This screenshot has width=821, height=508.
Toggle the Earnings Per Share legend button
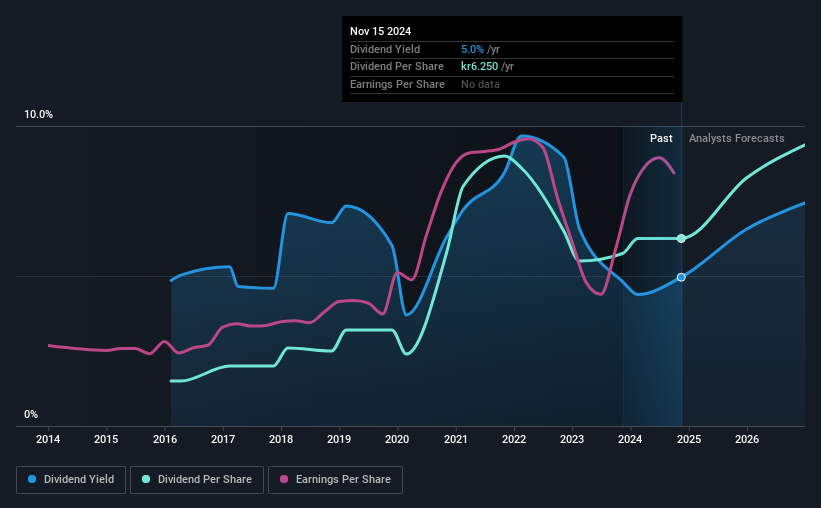[335, 480]
